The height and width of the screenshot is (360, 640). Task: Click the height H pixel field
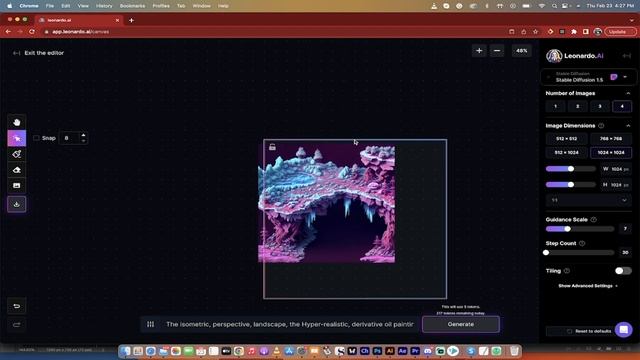coord(616,185)
